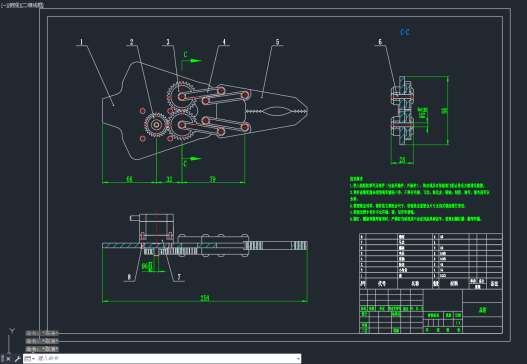Select part balloon number 5
This screenshot has width=527, height=364.
coord(277,42)
